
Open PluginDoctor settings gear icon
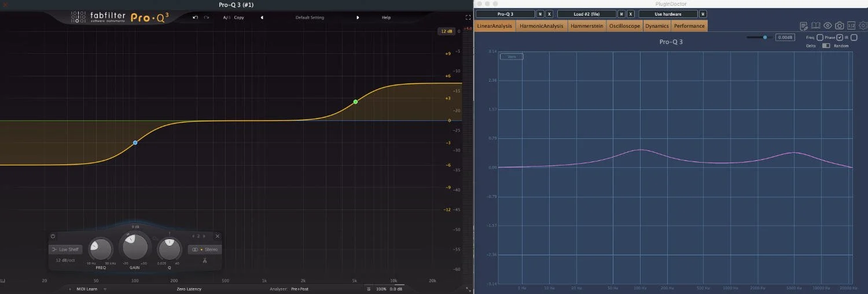(863, 25)
